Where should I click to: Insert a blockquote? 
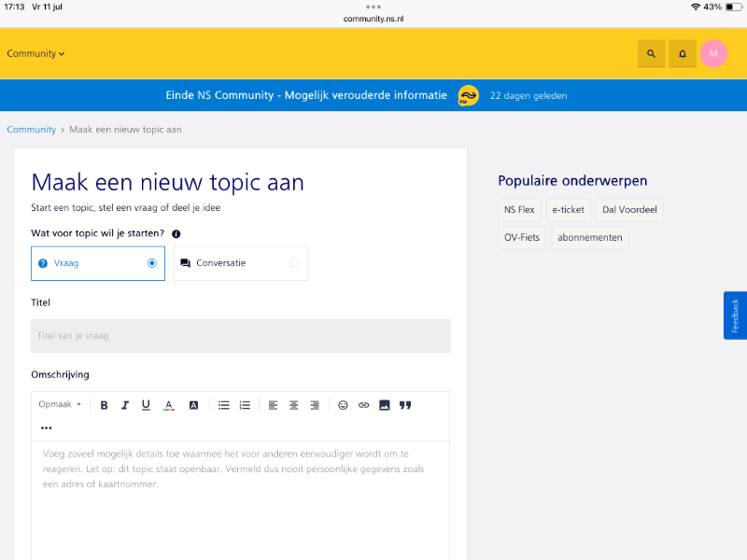click(x=405, y=405)
